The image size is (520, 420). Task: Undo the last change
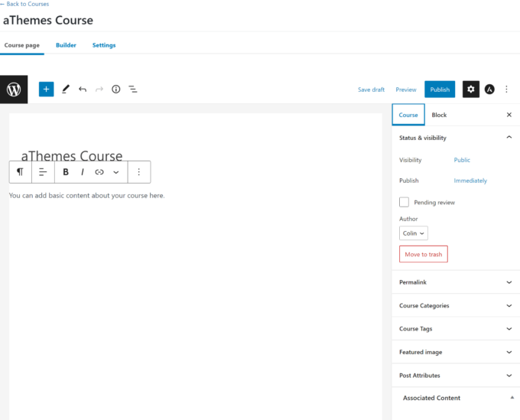point(83,90)
